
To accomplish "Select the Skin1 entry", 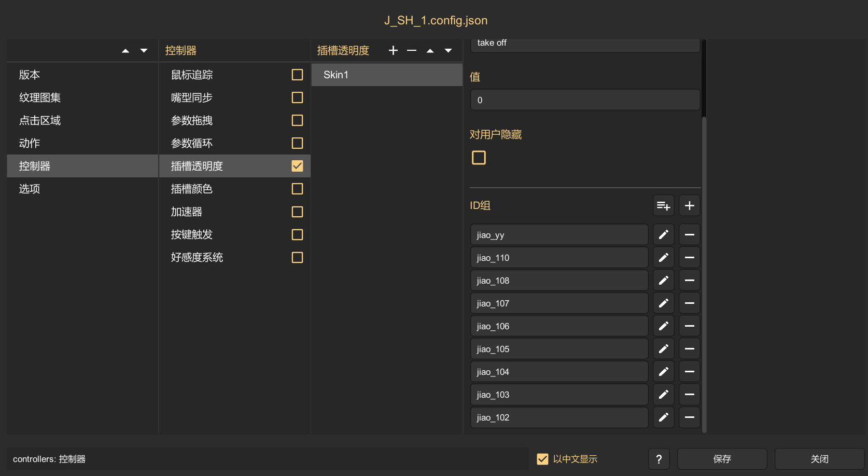I will click(387, 75).
